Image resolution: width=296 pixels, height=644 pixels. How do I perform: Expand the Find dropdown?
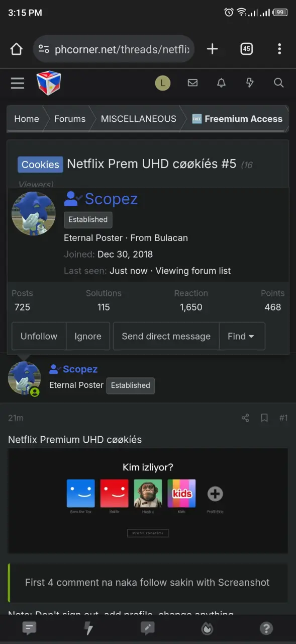(x=242, y=336)
